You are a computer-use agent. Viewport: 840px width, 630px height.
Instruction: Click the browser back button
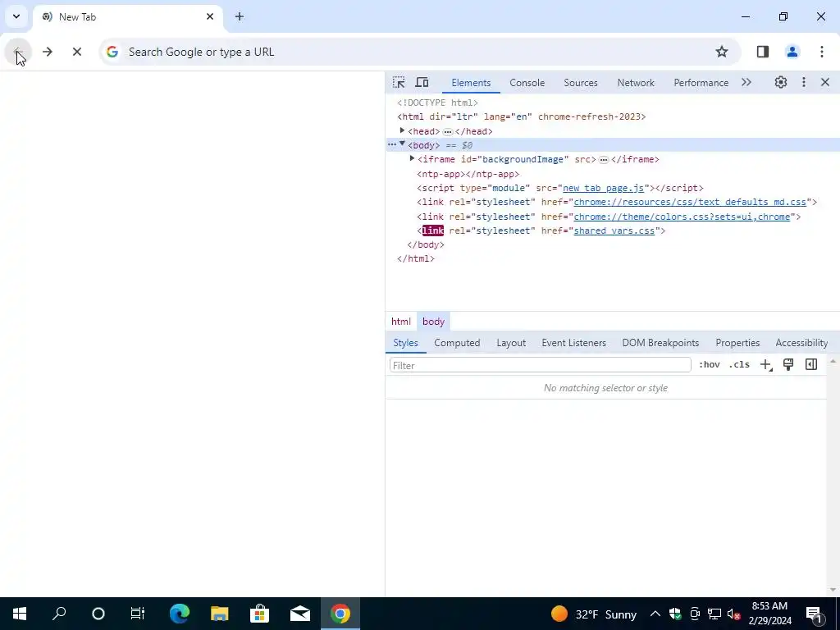tap(18, 52)
